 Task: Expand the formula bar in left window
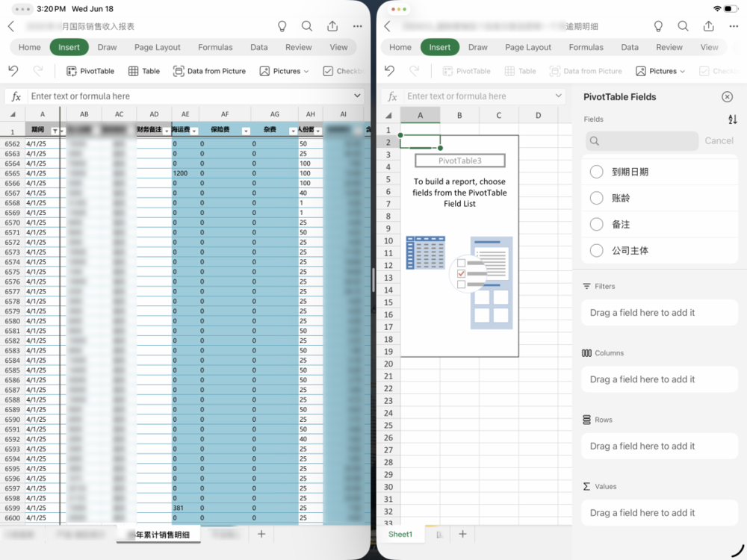[358, 96]
